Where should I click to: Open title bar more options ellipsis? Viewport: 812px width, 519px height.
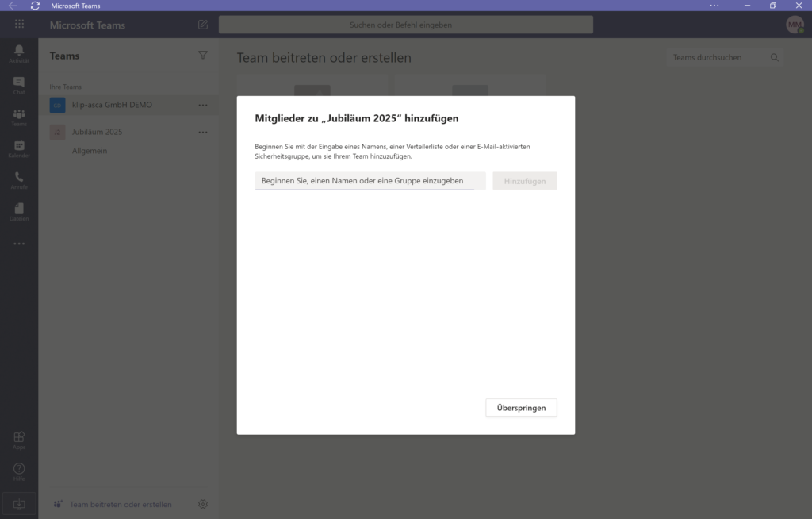point(714,6)
